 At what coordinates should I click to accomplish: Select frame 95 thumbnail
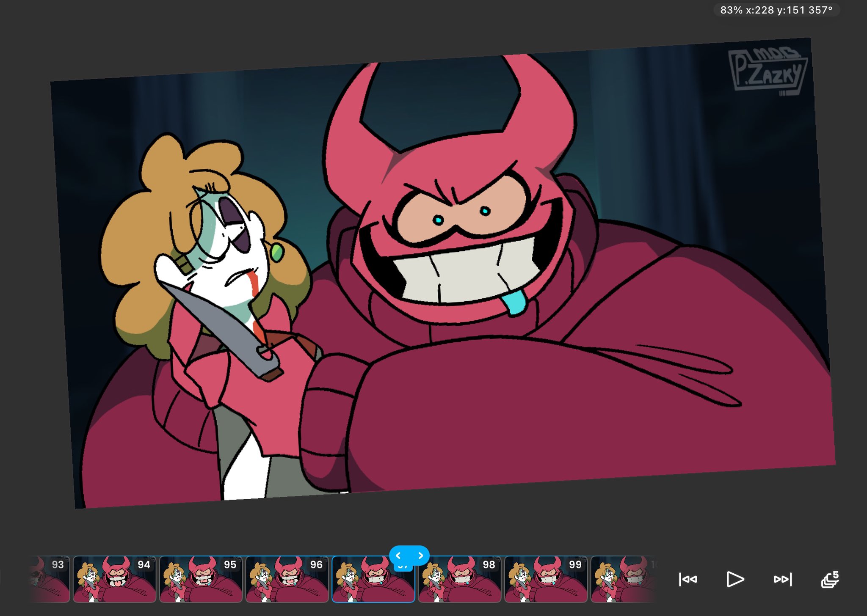tap(201, 580)
